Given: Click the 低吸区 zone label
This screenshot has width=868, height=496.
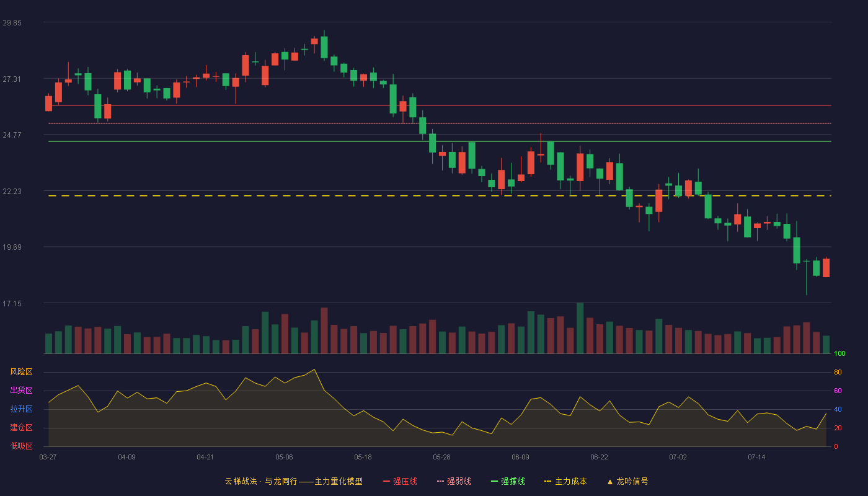Looking at the screenshot, I should click(x=21, y=446).
